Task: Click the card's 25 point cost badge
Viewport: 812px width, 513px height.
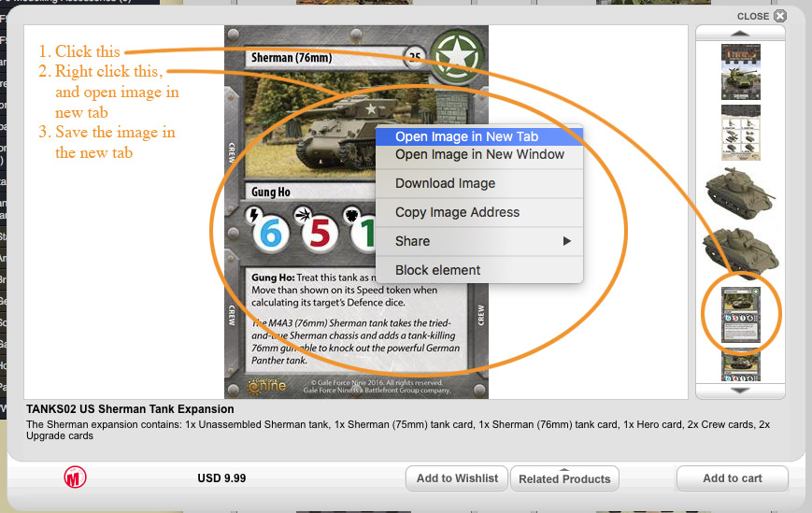Action: pyautogui.click(x=415, y=56)
